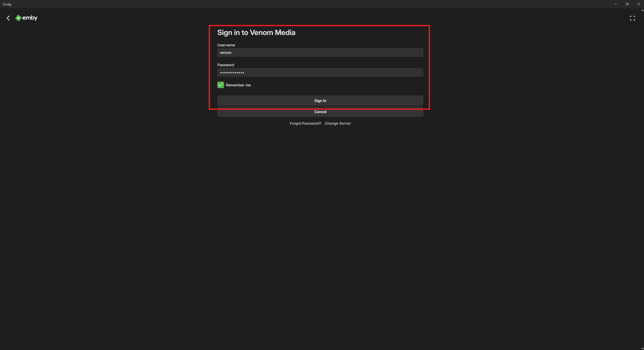Click the 'Emby' window title text

point(7,4)
